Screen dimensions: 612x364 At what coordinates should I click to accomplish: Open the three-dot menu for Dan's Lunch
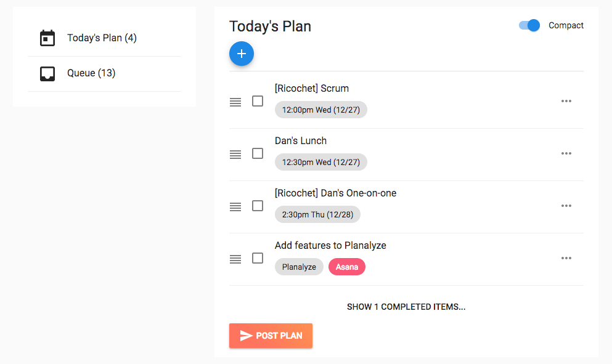(566, 153)
